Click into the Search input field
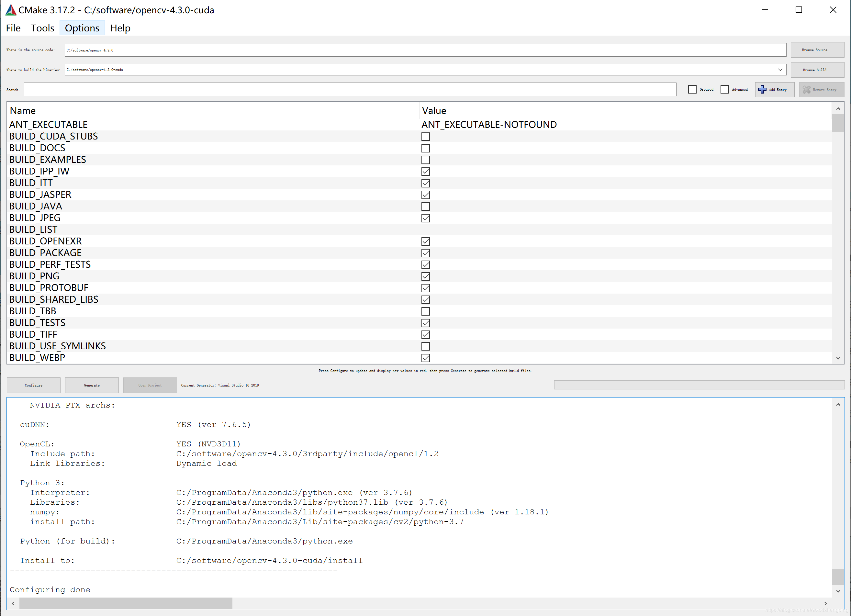 [x=350, y=89]
